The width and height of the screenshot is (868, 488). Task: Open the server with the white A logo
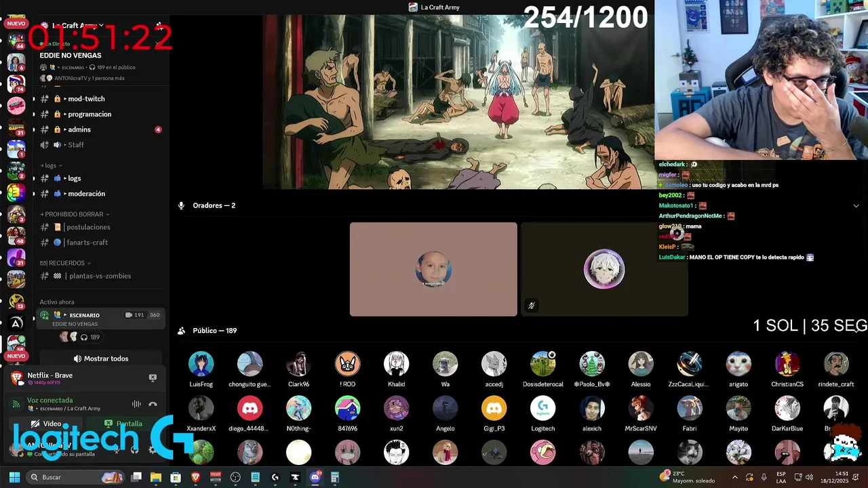tap(16, 323)
